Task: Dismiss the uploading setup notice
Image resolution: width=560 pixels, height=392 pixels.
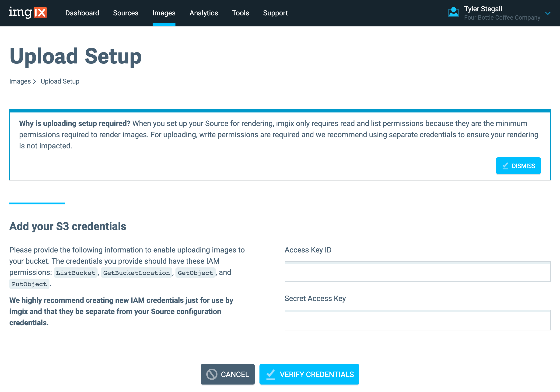Action: pyautogui.click(x=518, y=166)
